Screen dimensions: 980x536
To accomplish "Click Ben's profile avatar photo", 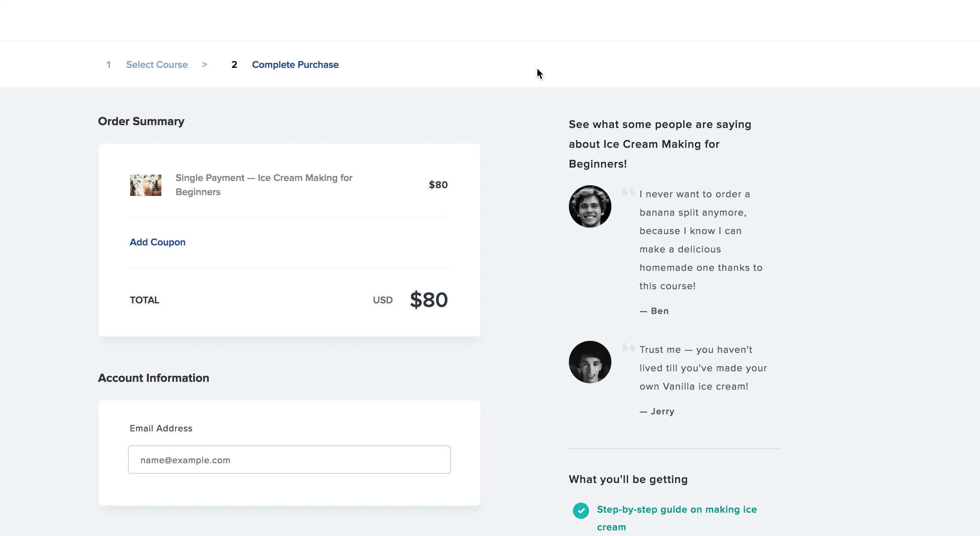I will point(590,206).
